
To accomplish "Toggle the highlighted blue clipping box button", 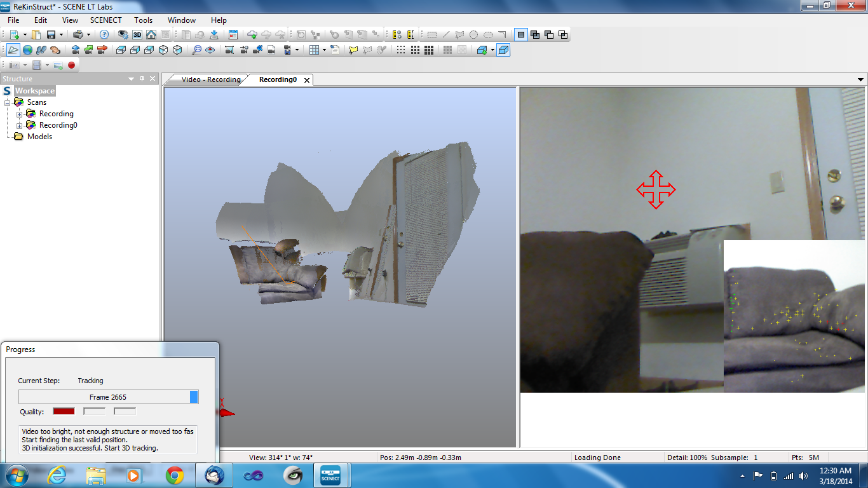I will pyautogui.click(x=503, y=50).
